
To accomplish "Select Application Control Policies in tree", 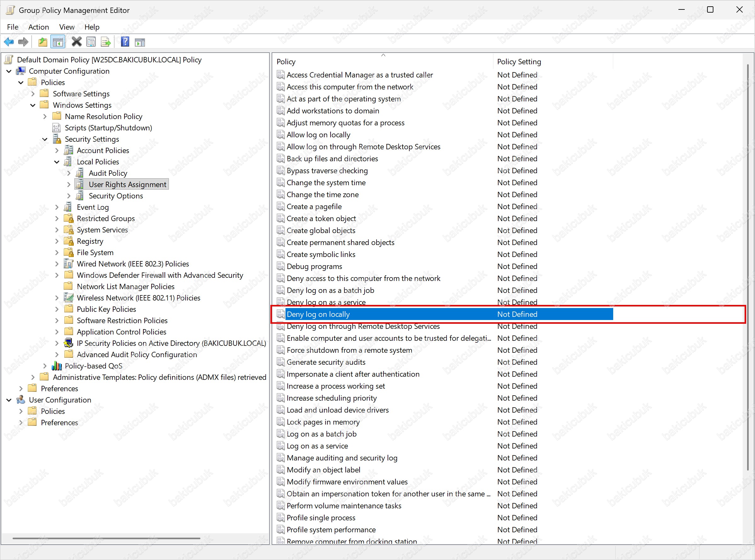I will tap(121, 332).
